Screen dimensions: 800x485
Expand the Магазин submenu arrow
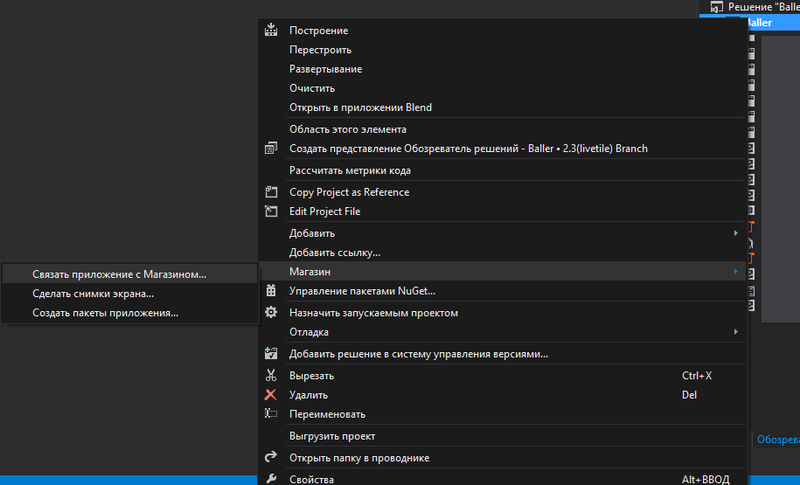point(736,271)
